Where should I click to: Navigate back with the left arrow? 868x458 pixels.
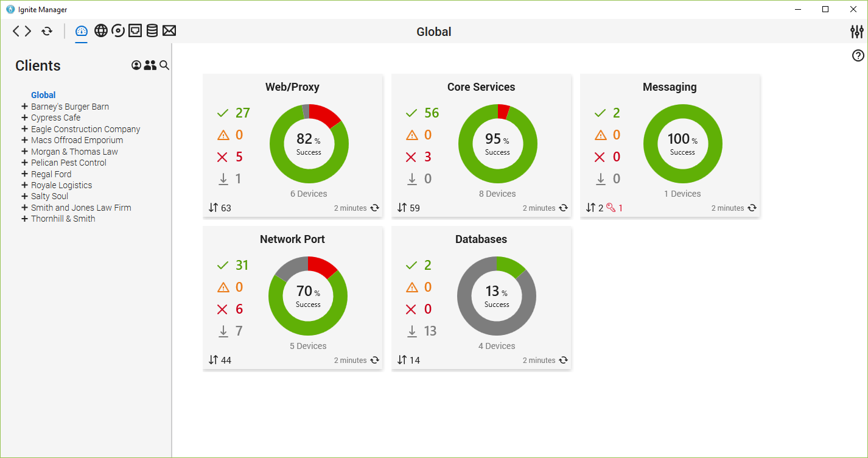click(x=16, y=31)
